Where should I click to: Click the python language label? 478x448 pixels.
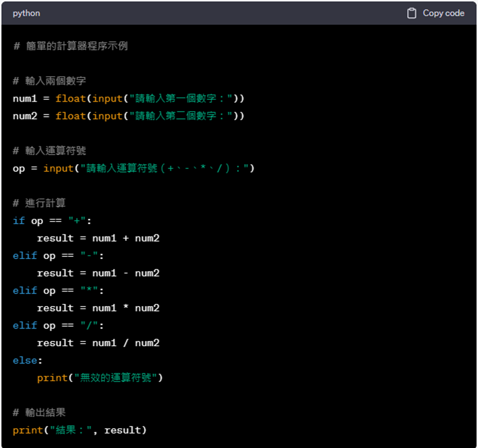coord(25,13)
